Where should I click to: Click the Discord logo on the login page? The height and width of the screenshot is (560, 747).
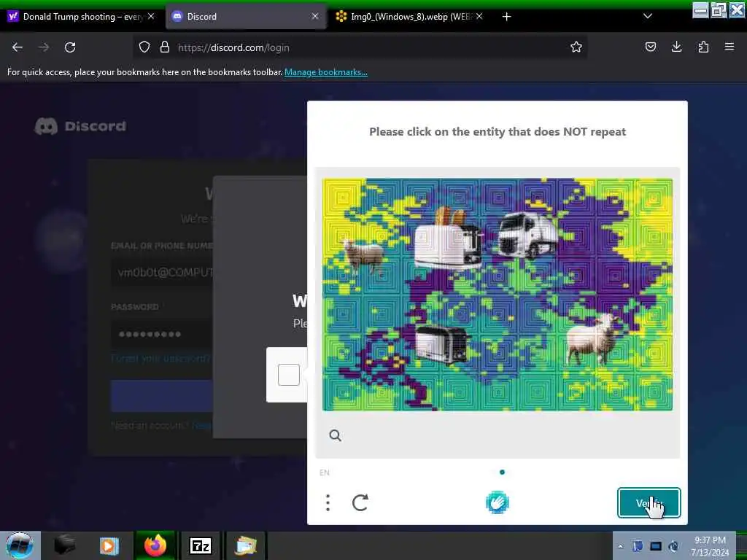click(x=80, y=126)
